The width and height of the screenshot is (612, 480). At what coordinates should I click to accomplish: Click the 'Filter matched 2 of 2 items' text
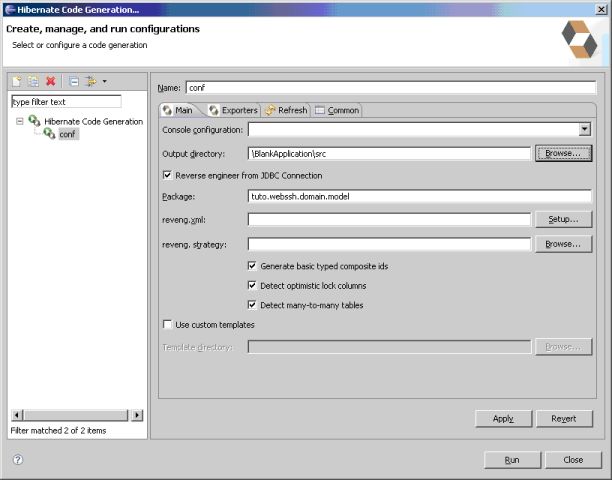point(58,430)
